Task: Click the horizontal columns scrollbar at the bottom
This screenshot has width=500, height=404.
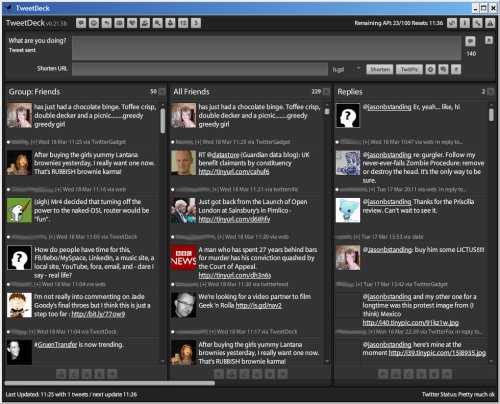Action: tap(110, 383)
